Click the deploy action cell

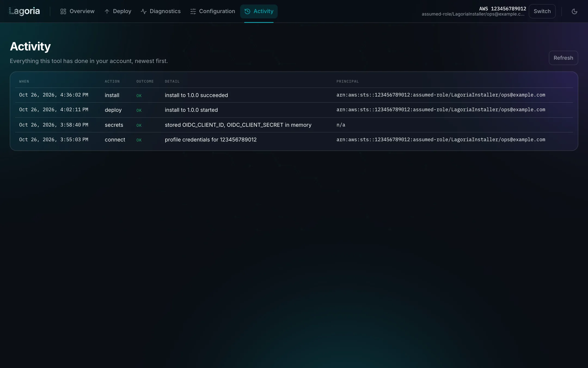click(113, 110)
